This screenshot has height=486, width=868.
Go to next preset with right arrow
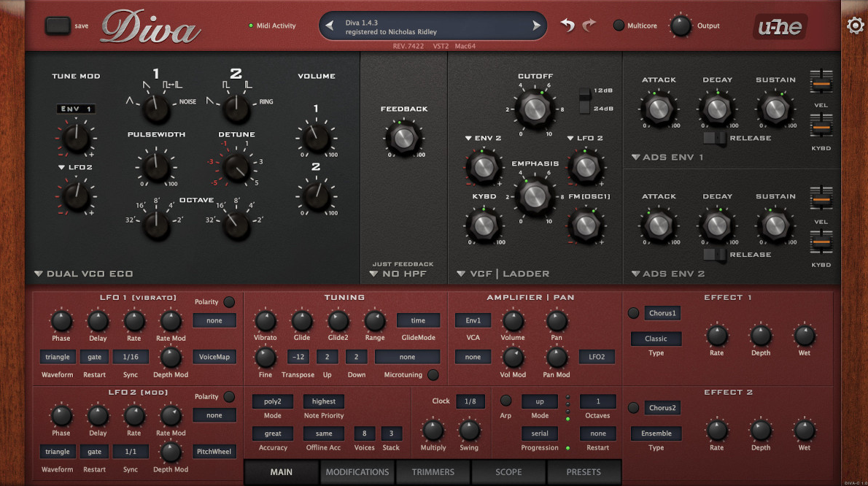[536, 26]
